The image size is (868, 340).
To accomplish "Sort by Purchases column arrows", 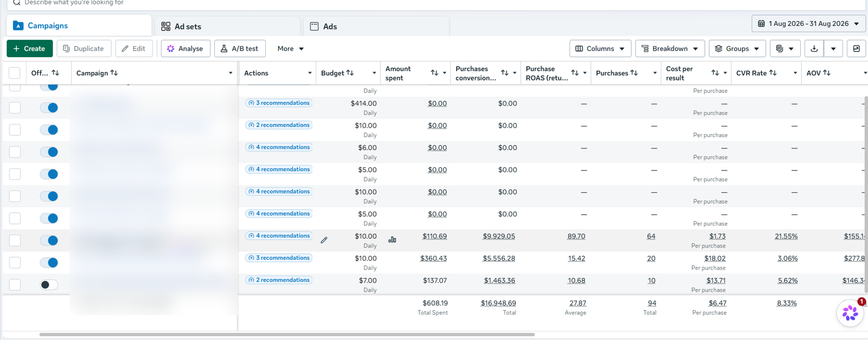I will pos(634,73).
